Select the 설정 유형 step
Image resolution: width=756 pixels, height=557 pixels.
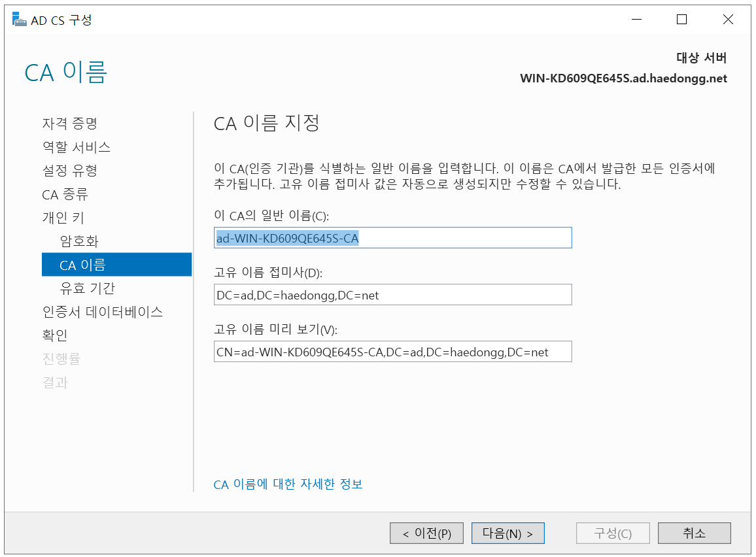point(69,171)
